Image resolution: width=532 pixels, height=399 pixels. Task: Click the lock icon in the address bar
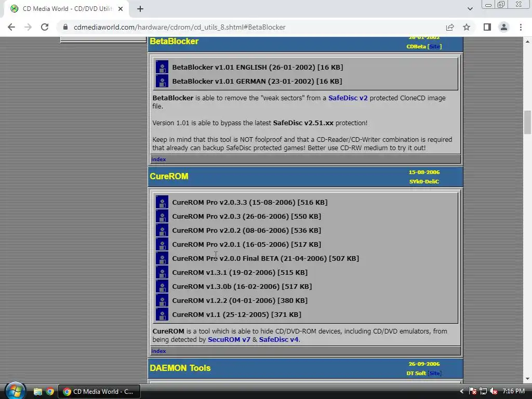65,27
